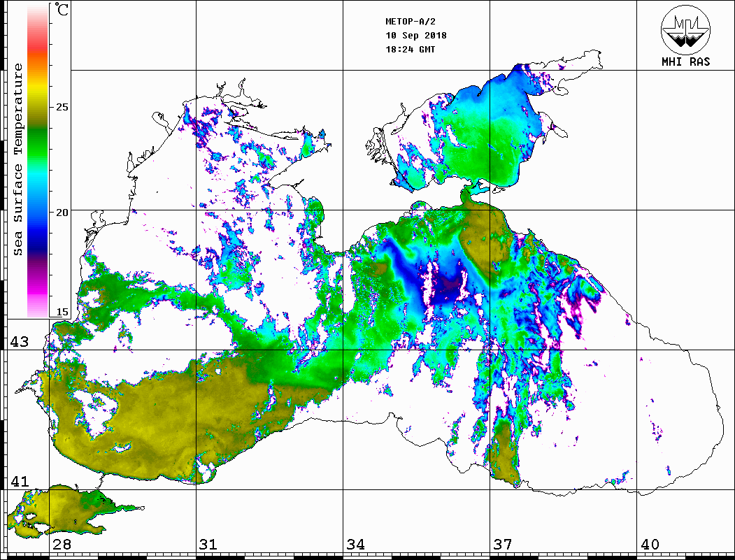Image resolution: width=735 pixels, height=560 pixels.
Task: Click longitude label '37'
Action: click(503, 544)
